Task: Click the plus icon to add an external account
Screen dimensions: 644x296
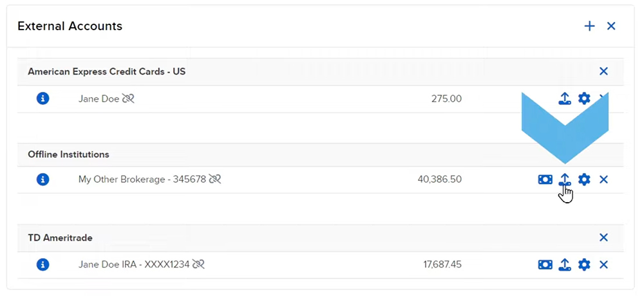Action: pyautogui.click(x=589, y=26)
